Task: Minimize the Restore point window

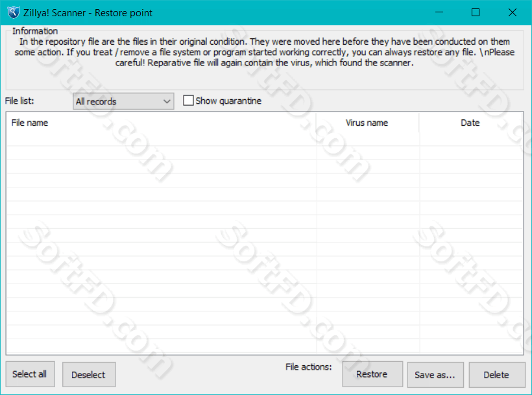Action: coord(439,12)
